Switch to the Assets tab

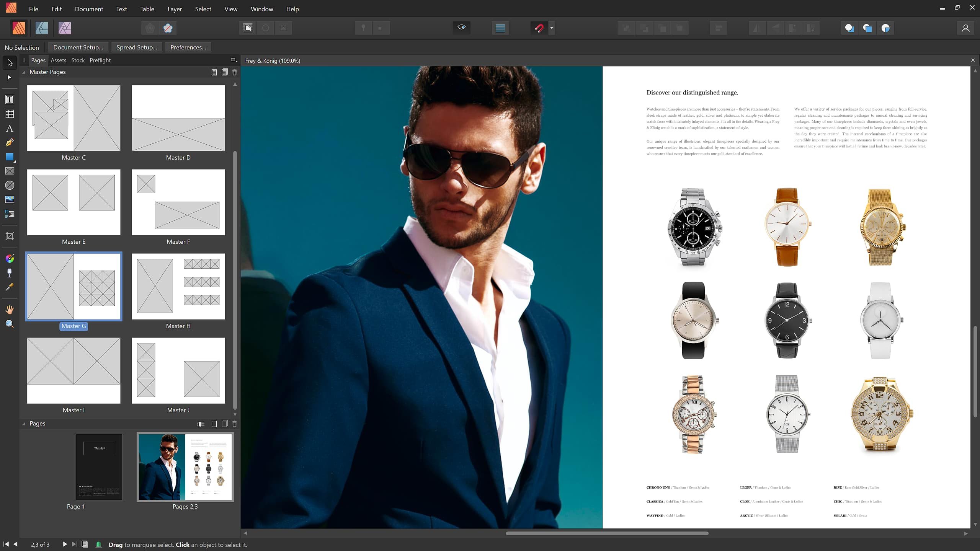[x=58, y=60]
